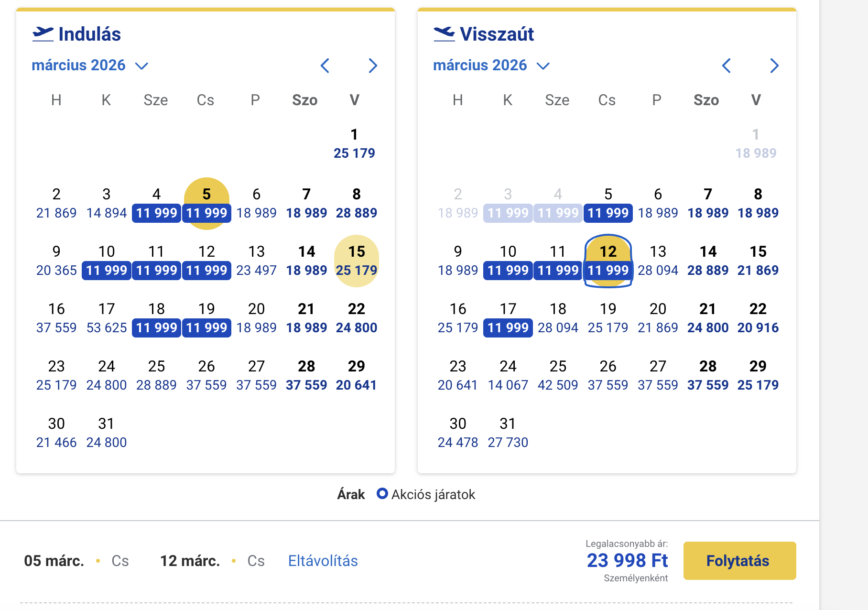868x610 pixels.
Task: Choose March 17 return at 11 999
Action: click(508, 318)
